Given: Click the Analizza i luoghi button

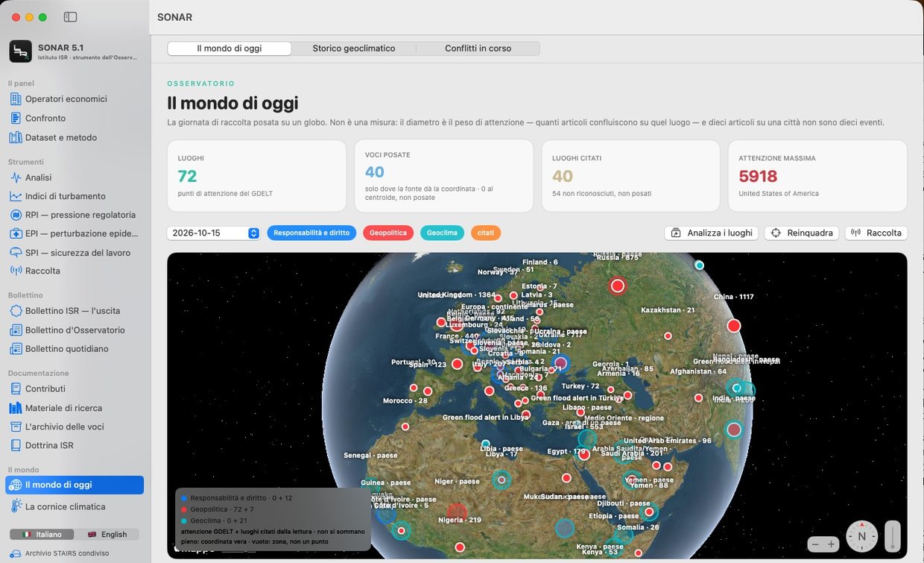Looking at the screenshot, I should (x=712, y=233).
